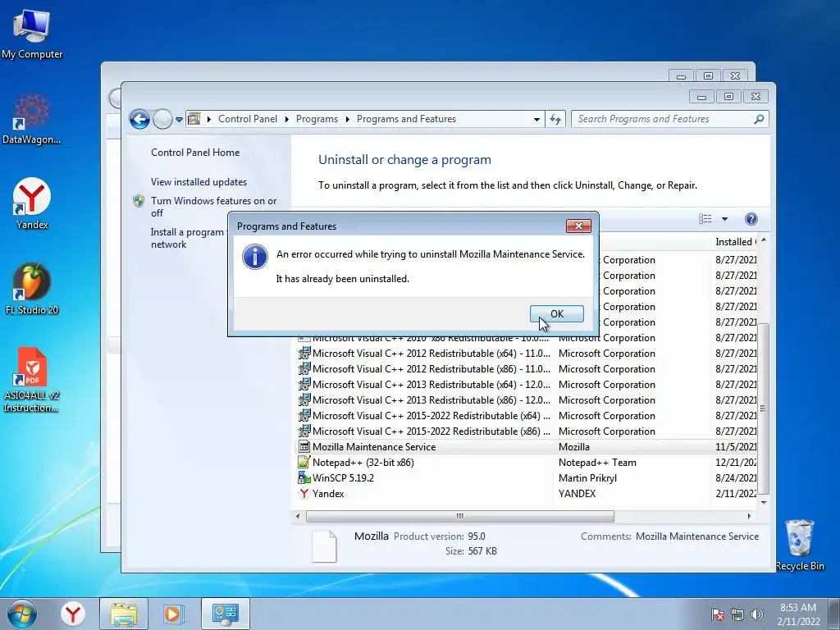Click the Notepad++ Team publisher cell
The height and width of the screenshot is (630, 840).
597,463
